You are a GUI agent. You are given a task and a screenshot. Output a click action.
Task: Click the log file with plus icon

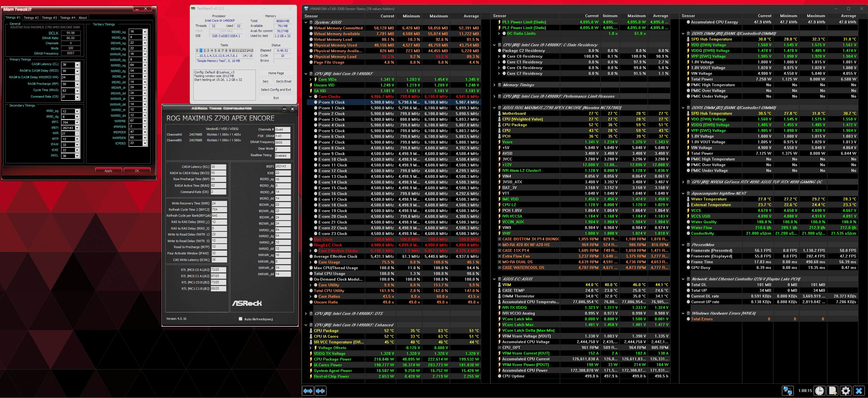pos(832,391)
